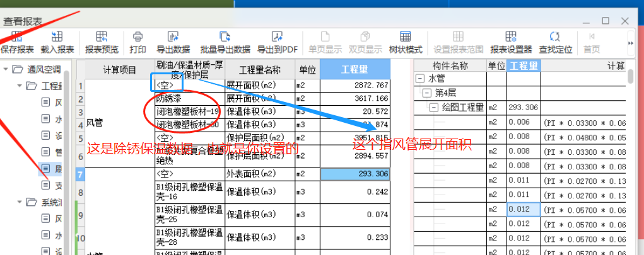Click the B1级闭孔橡塑保温壳-25 cell
644x255 pixels.
[x=190, y=215]
